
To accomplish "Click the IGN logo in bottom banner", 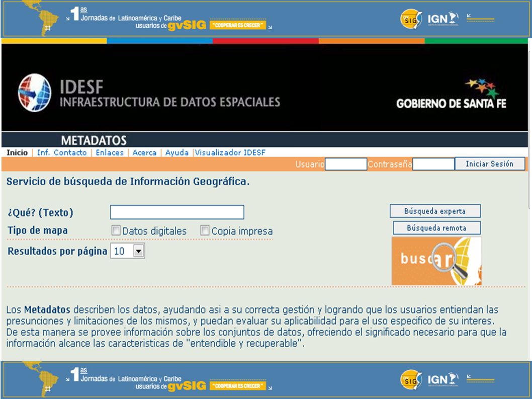I will coord(443,379).
